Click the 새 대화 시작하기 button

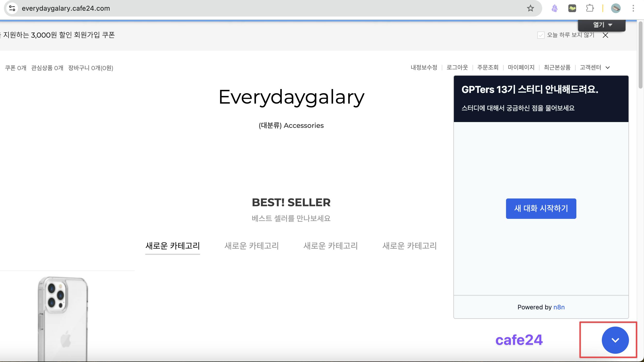point(541,208)
